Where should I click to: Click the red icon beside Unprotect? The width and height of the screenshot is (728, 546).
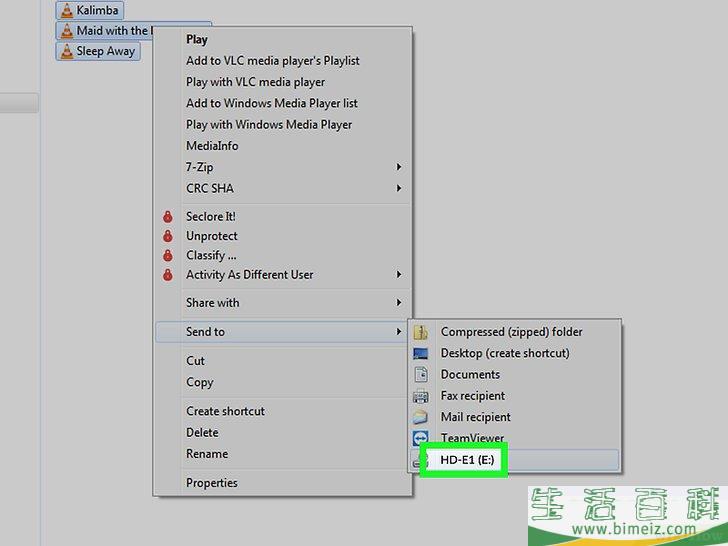(x=167, y=236)
